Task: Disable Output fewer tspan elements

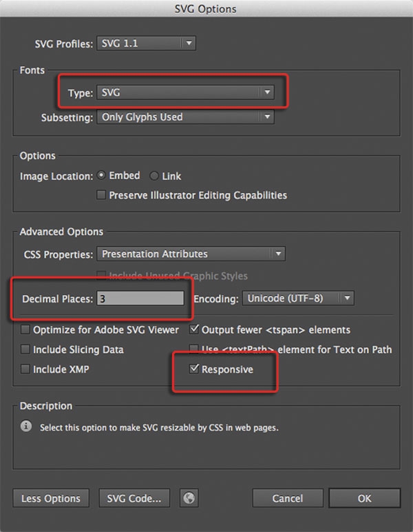Action: (195, 329)
